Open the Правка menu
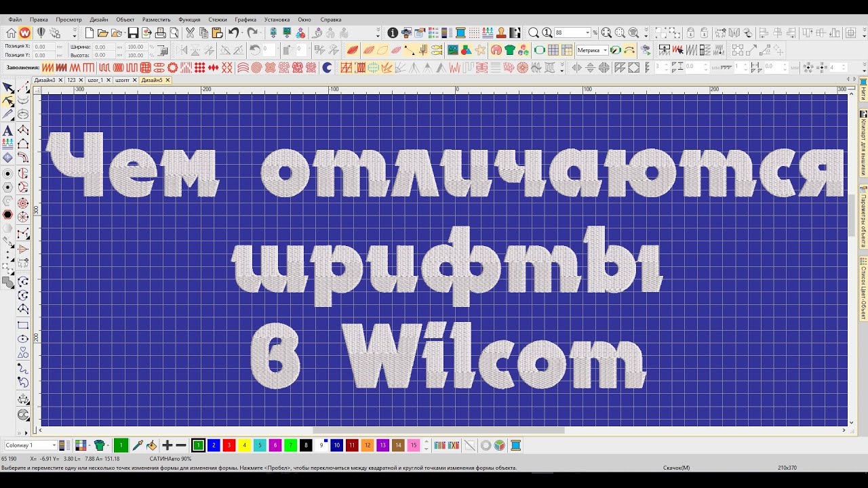 39,20
